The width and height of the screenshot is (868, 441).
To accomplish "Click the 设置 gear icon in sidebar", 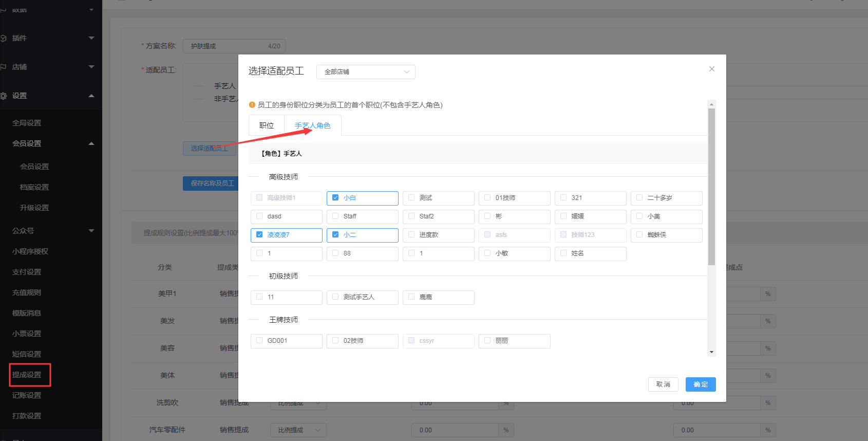I will [4, 96].
